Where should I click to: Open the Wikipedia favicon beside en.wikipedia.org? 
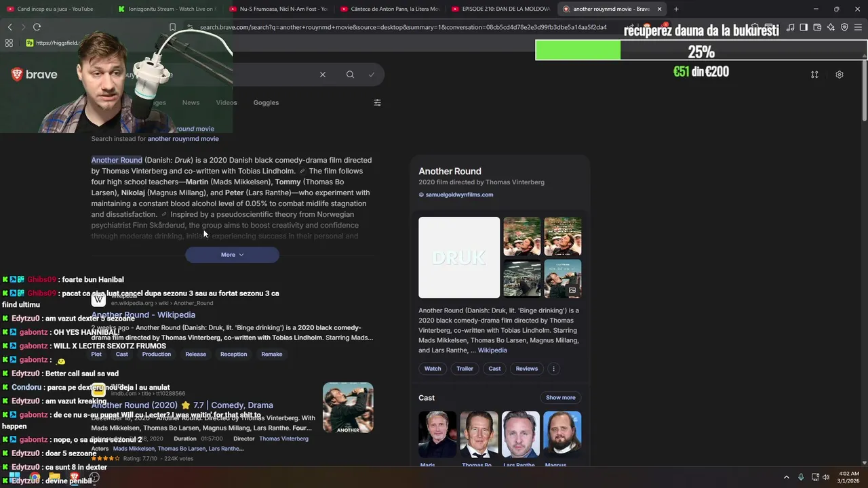[98, 299]
